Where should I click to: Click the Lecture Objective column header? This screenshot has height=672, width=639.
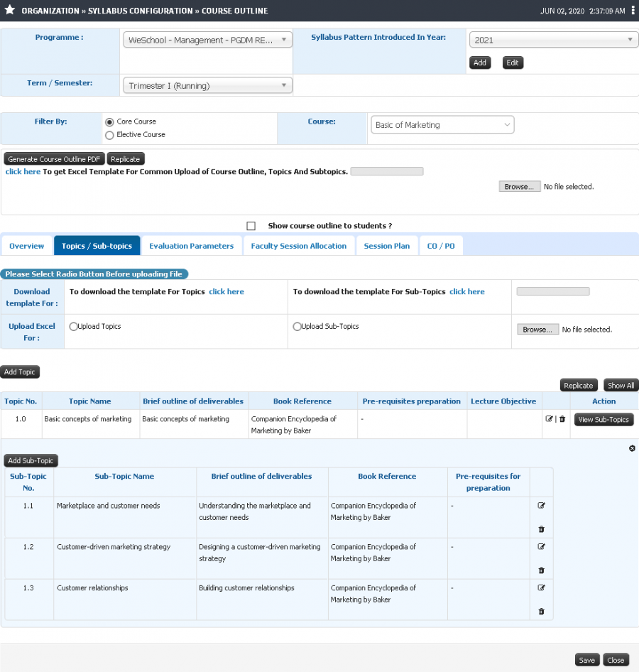pos(503,401)
